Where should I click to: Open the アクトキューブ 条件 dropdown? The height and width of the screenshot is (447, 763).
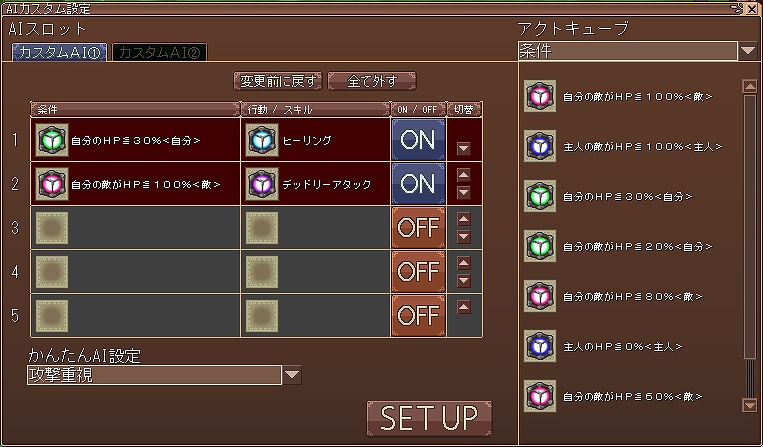pos(748,51)
